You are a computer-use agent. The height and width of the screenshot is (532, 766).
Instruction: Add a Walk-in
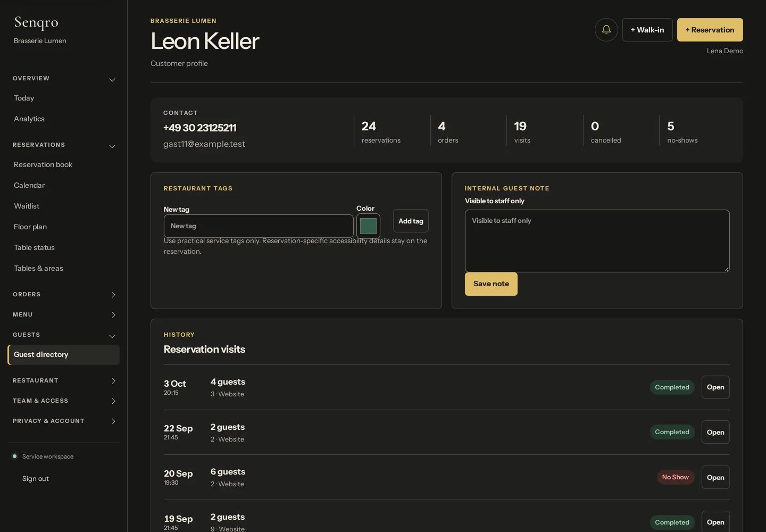pyautogui.click(x=647, y=30)
